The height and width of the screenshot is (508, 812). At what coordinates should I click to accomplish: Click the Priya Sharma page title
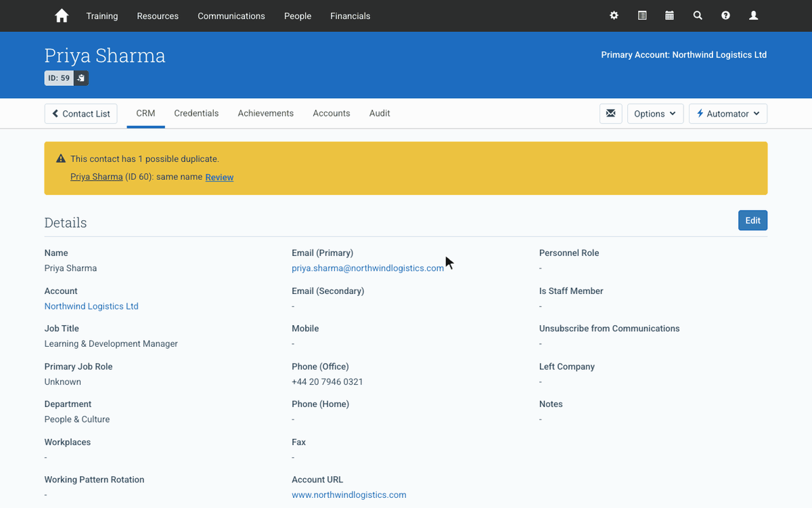point(105,56)
